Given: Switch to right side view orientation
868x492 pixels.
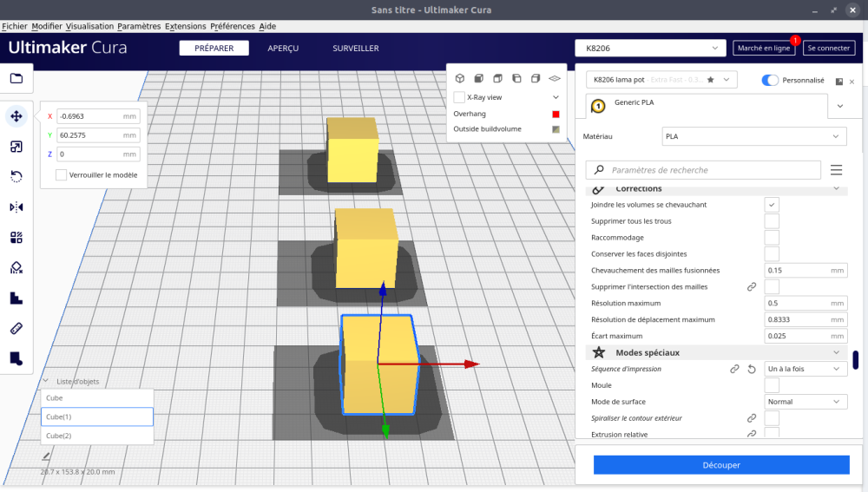Looking at the screenshot, I should click(536, 79).
